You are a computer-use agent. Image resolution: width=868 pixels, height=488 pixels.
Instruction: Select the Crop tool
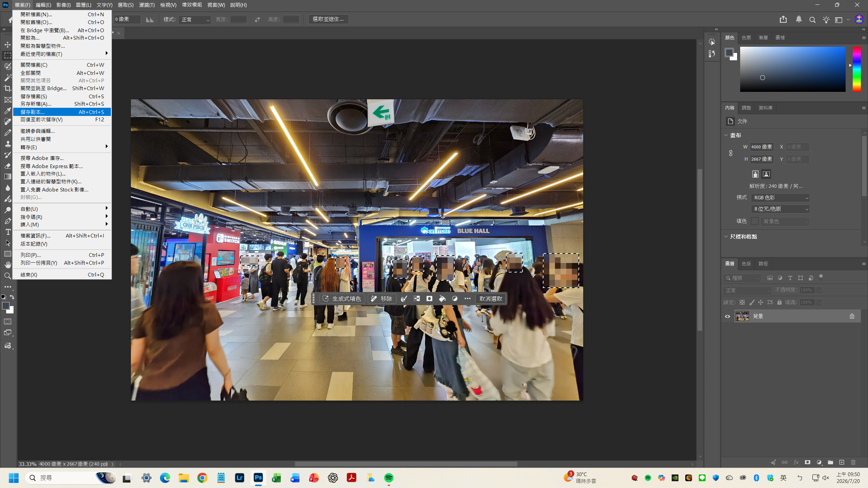click(7, 88)
